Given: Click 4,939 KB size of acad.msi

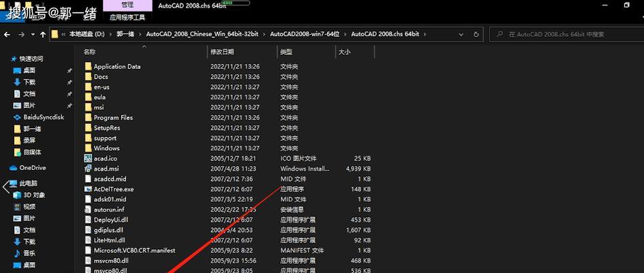Looking at the screenshot, I should [358, 169].
